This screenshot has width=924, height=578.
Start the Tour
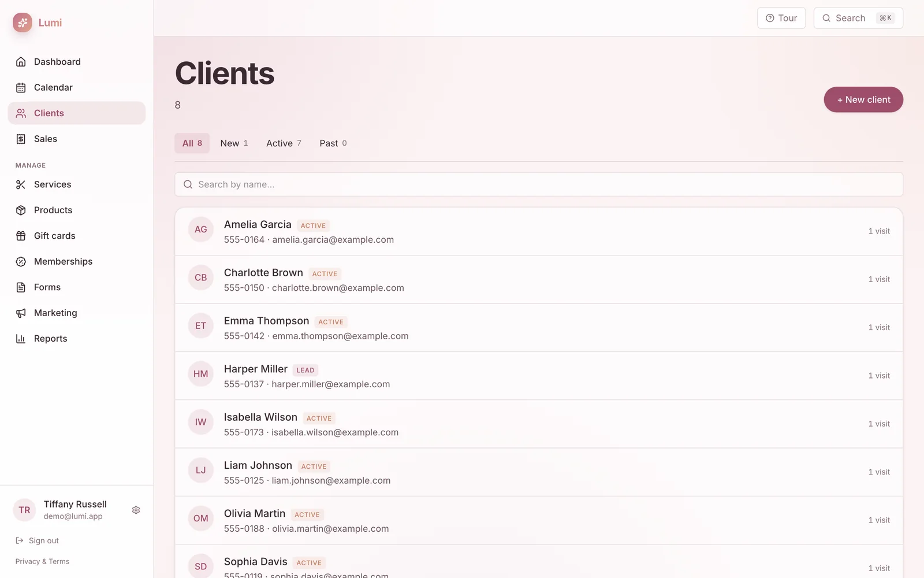tap(781, 18)
